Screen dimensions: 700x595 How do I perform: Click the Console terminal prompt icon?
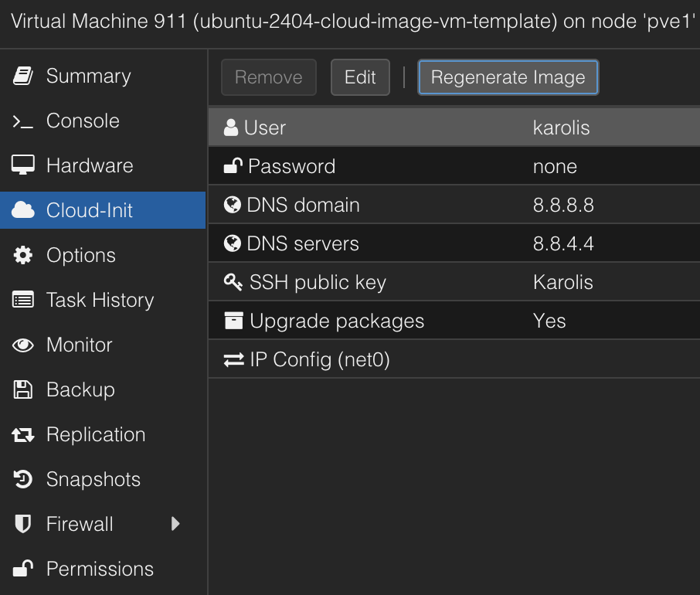click(23, 121)
